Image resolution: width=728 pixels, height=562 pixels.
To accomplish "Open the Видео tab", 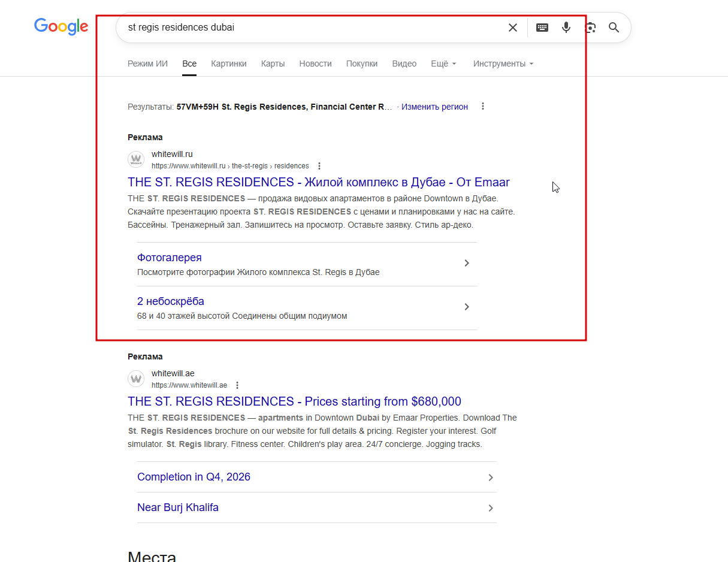I will [x=404, y=64].
